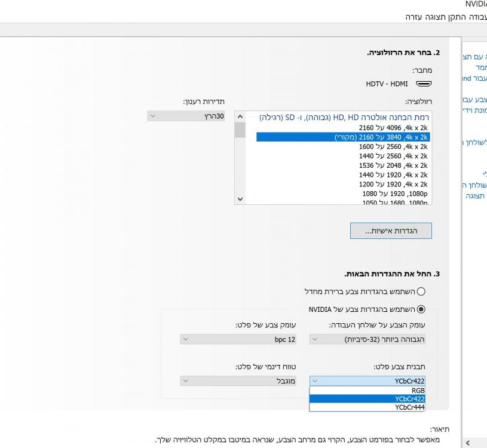Click the resolution list scroll-down arrow
This screenshot has height=448, width=487.
(x=240, y=199)
